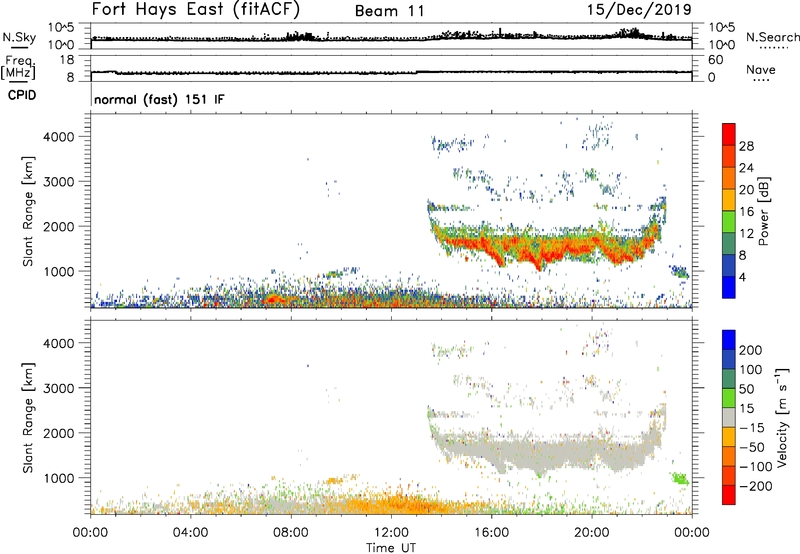Click the 'Time UT' axis label

tap(391, 547)
